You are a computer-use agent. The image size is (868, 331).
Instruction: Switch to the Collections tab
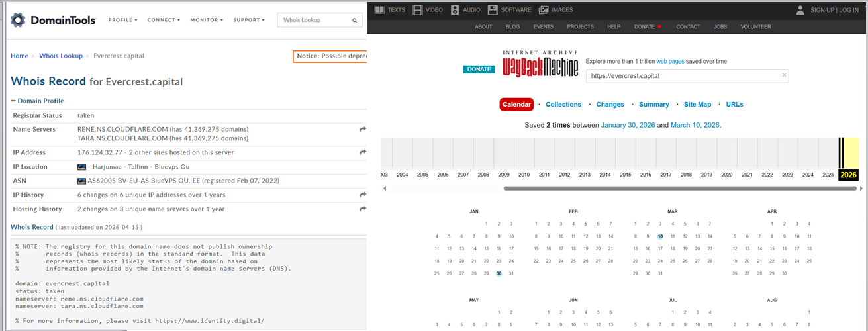563,105
